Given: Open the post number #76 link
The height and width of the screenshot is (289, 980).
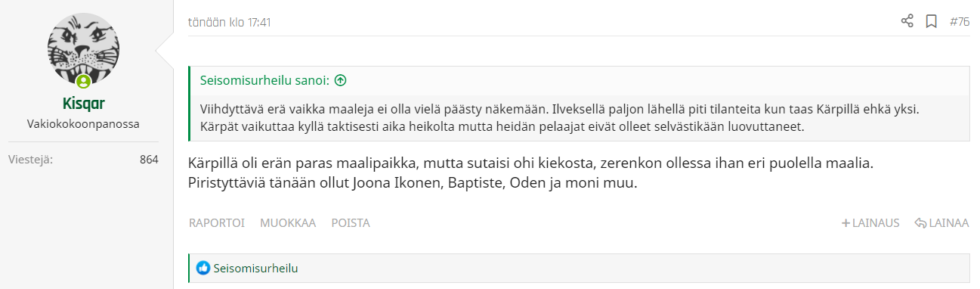Looking at the screenshot, I should pos(960,22).
